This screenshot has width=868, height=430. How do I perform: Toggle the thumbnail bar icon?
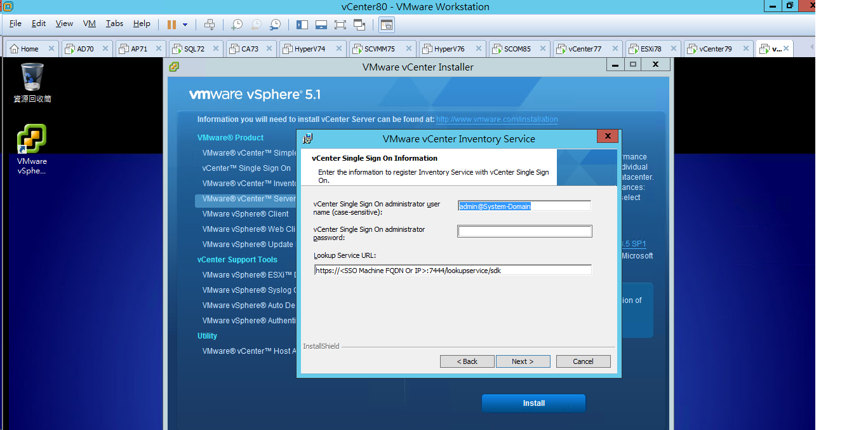(x=321, y=25)
